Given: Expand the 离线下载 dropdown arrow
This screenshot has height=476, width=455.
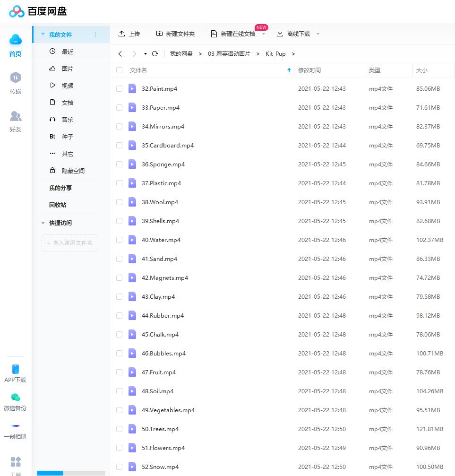Looking at the screenshot, I should pos(318,34).
